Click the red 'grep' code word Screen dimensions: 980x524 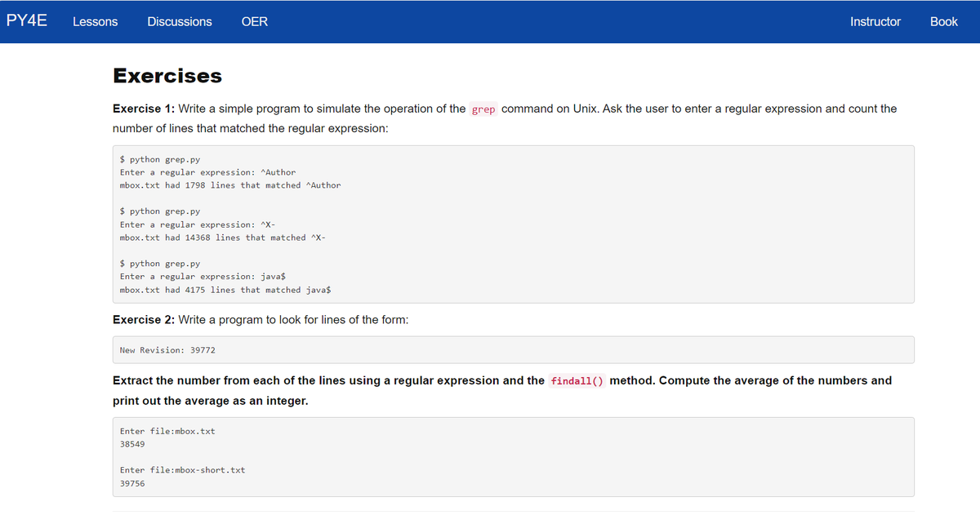pos(483,109)
